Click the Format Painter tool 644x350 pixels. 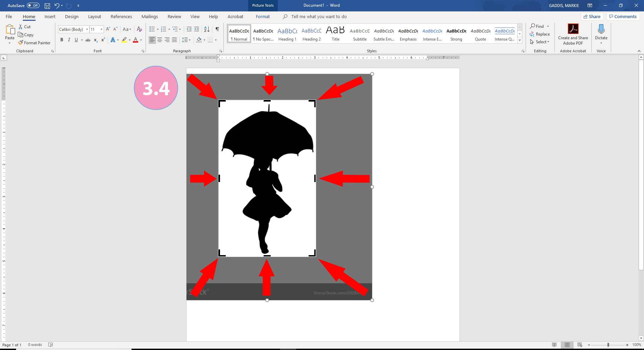pos(34,43)
